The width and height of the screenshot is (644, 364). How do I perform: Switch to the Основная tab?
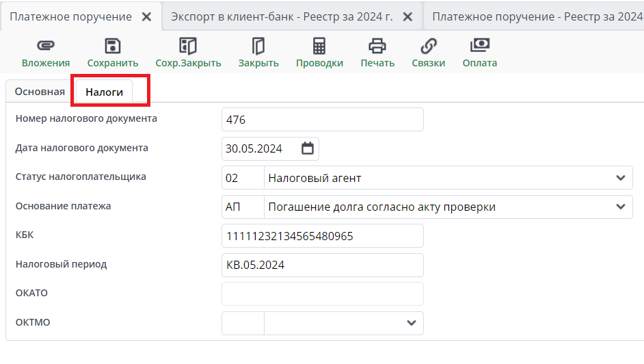point(40,92)
